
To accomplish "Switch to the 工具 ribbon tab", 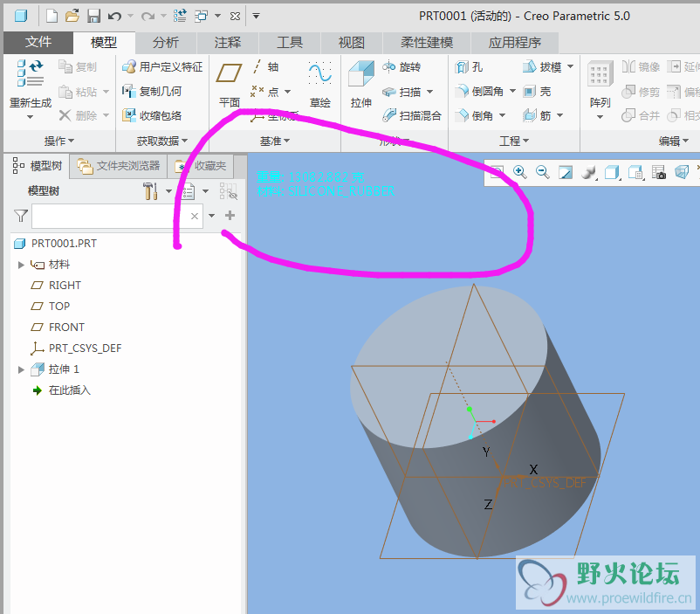I will pyautogui.click(x=290, y=43).
